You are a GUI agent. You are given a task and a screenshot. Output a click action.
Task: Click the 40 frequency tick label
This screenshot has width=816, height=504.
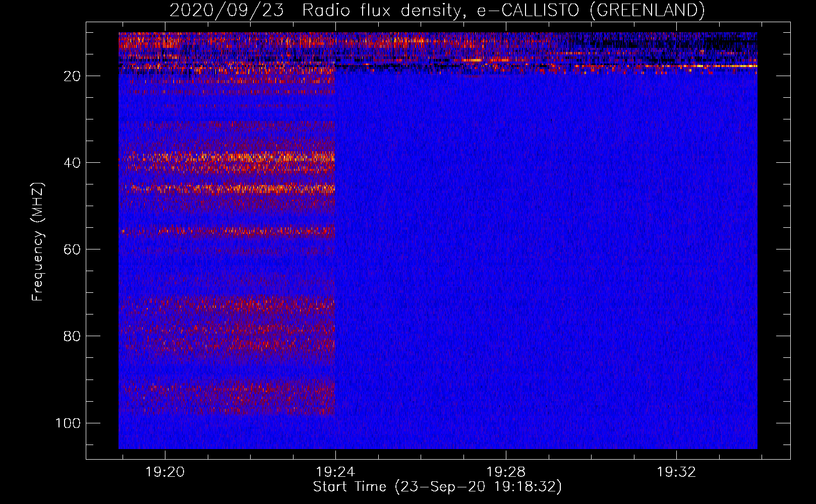(x=72, y=163)
